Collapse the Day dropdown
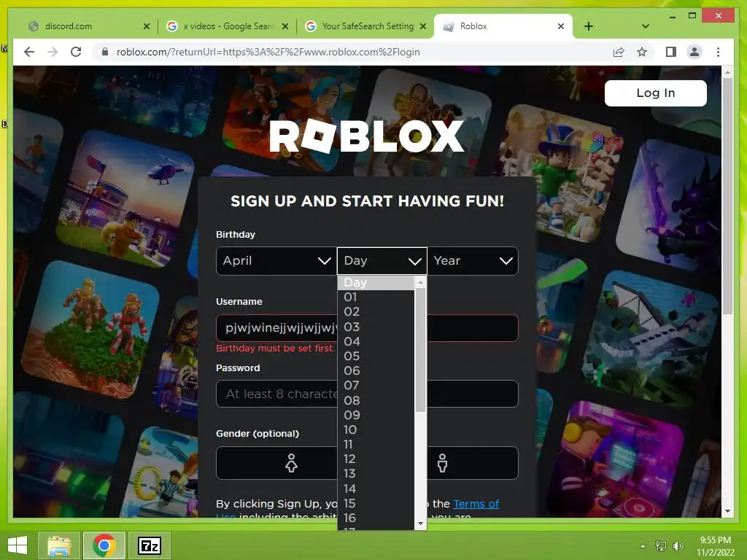Image resolution: width=747 pixels, height=560 pixels. coord(382,261)
